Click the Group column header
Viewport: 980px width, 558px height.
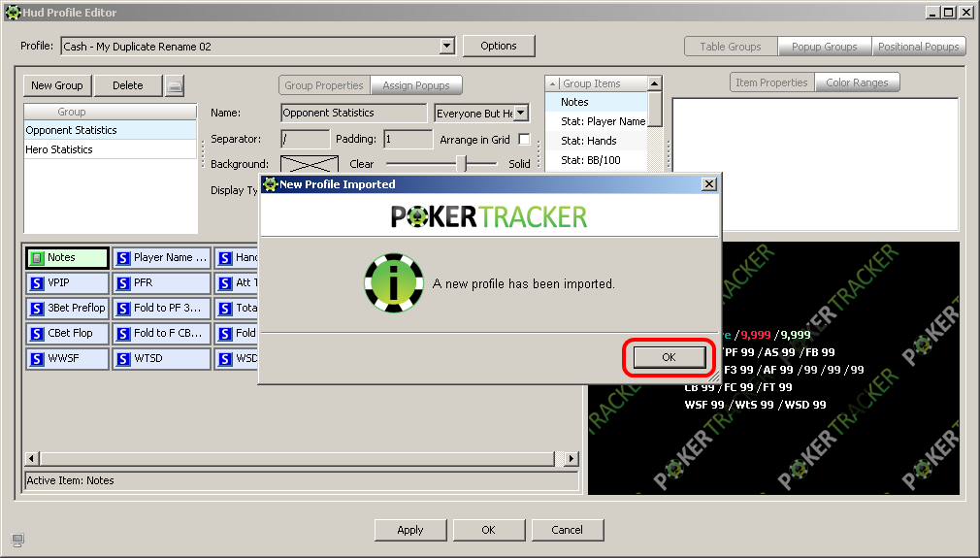(110, 112)
